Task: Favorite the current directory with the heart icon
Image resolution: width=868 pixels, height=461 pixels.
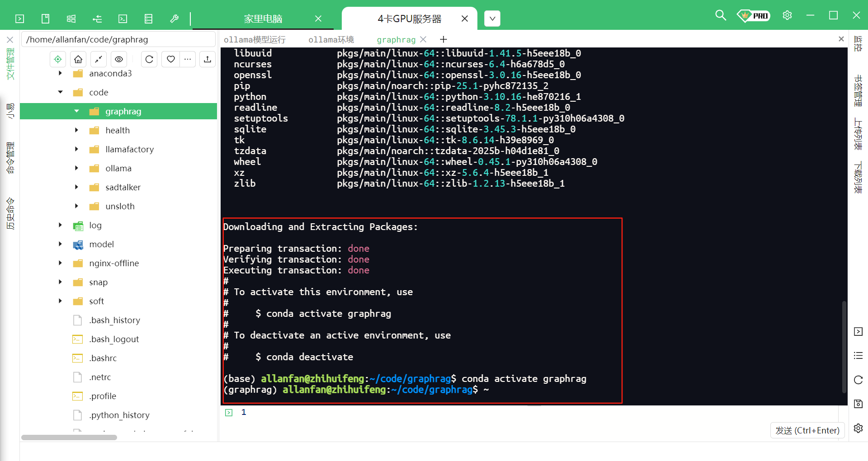Action: point(170,59)
